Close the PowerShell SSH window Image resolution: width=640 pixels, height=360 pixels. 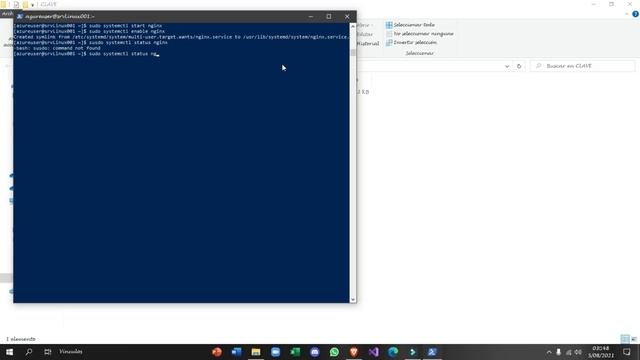(x=347, y=16)
